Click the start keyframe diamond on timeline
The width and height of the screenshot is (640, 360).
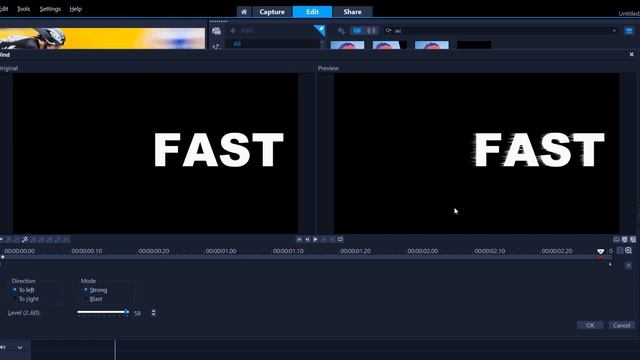(3, 257)
